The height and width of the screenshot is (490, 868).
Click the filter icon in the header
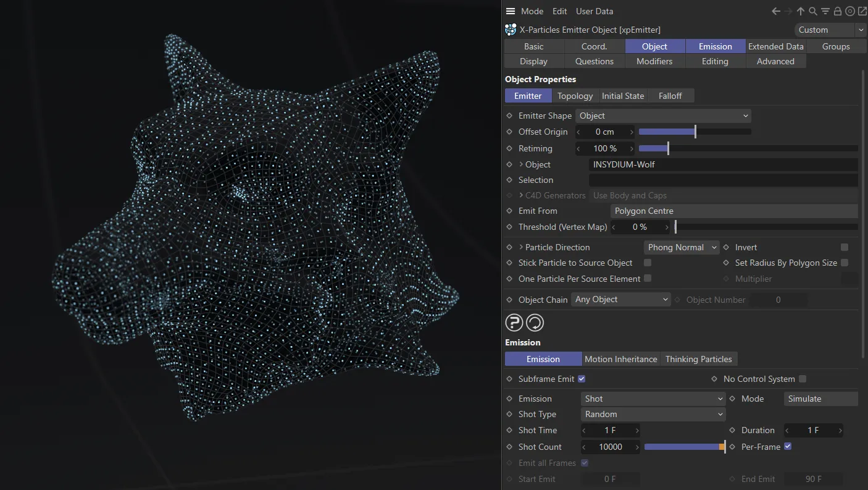click(x=825, y=11)
